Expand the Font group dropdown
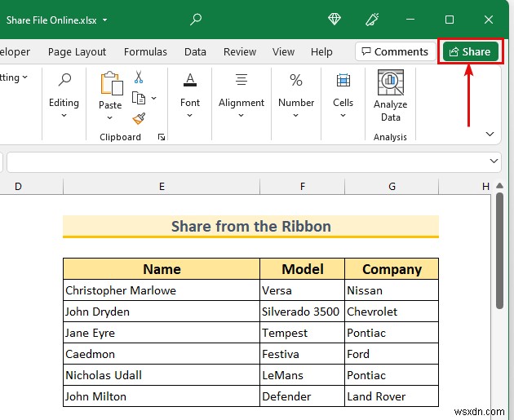The image size is (514, 420). pos(190,115)
